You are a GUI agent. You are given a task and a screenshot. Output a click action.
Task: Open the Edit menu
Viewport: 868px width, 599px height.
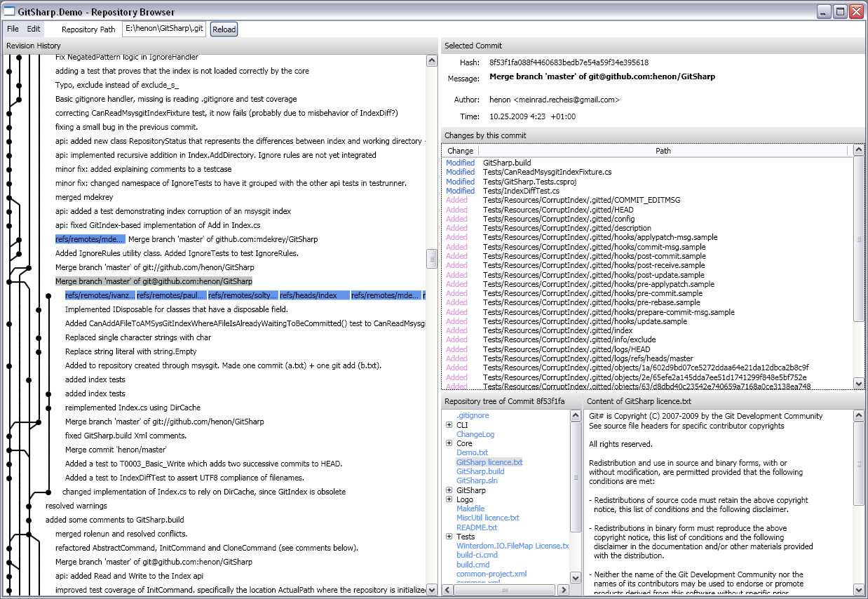pyautogui.click(x=34, y=29)
